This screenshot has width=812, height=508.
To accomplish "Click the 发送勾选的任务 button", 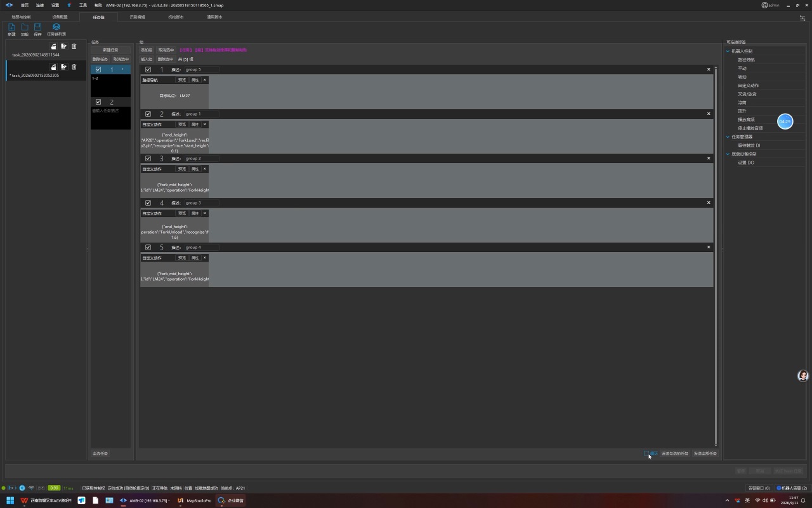I will click(674, 453).
